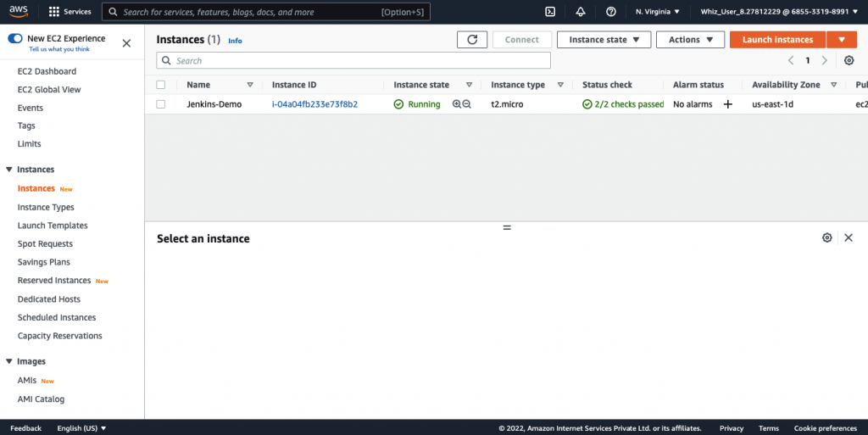Viewport: 868px width, 435px height.
Task: Expand the Instance state dropdown
Action: point(604,40)
